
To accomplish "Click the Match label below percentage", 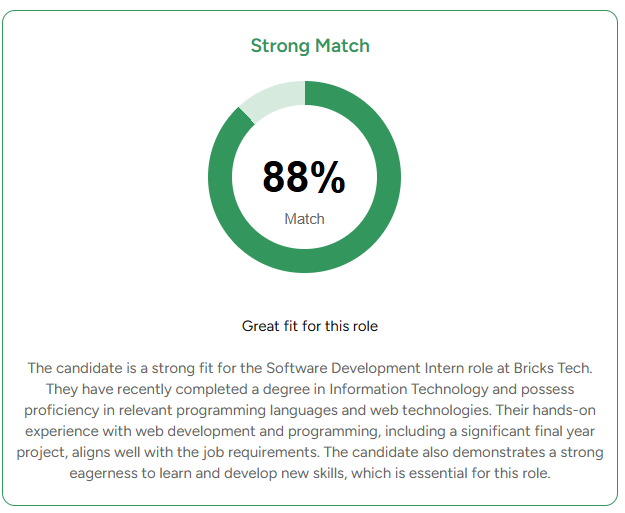I will pos(304,219).
